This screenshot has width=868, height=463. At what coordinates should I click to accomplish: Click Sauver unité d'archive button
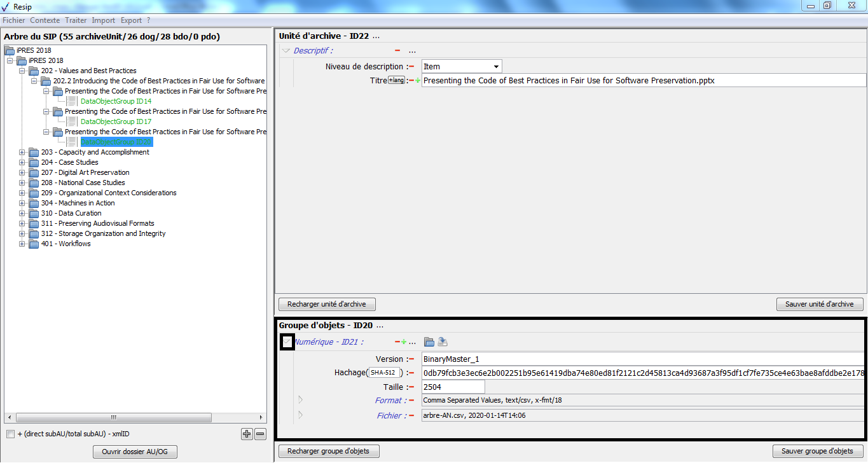coord(819,305)
